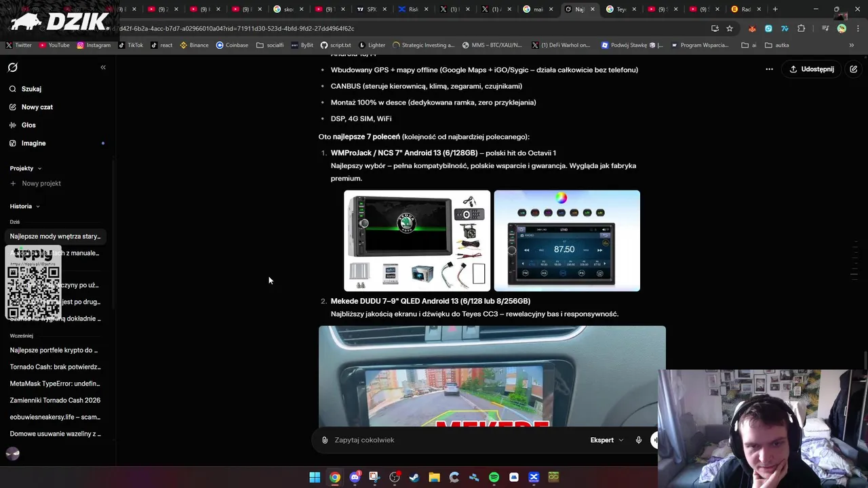Open the Twitter bookmark
This screenshot has width=868, height=488.
tap(18, 45)
